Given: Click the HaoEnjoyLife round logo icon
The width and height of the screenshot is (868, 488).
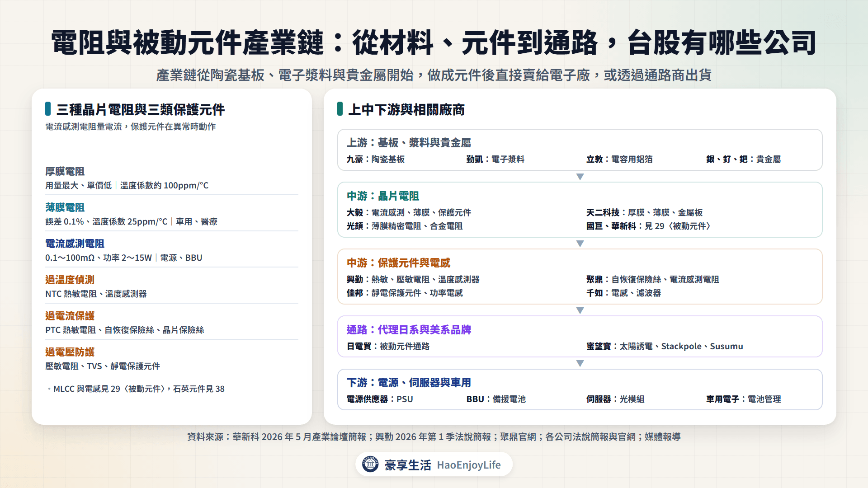Looking at the screenshot, I should [x=370, y=464].
